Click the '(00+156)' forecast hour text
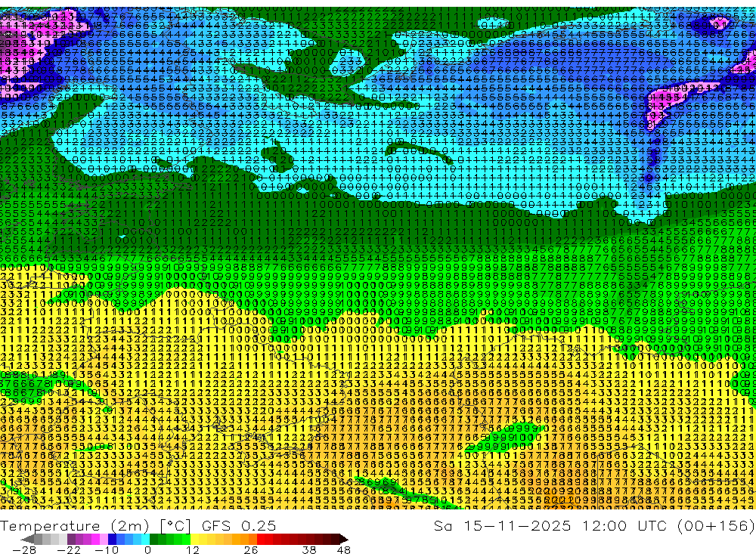 [716, 525]
